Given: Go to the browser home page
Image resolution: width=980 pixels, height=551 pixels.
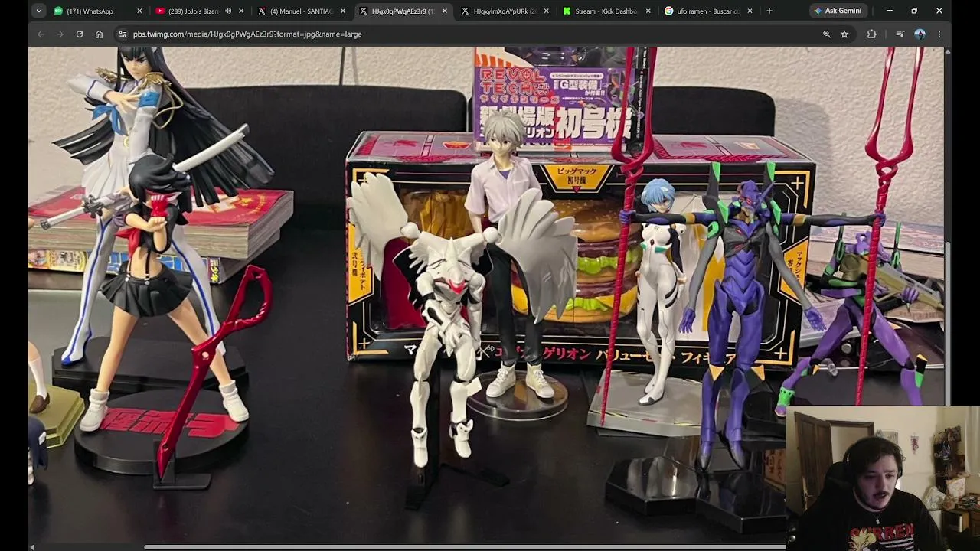Looking at the screenshot, I should point(99,34).
